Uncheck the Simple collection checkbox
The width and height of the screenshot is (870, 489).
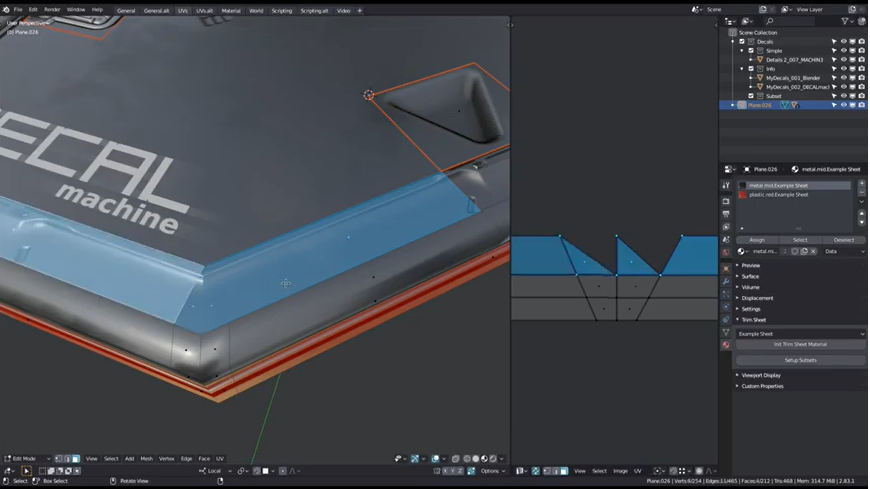pyautogui.click(x=751, y=51)
